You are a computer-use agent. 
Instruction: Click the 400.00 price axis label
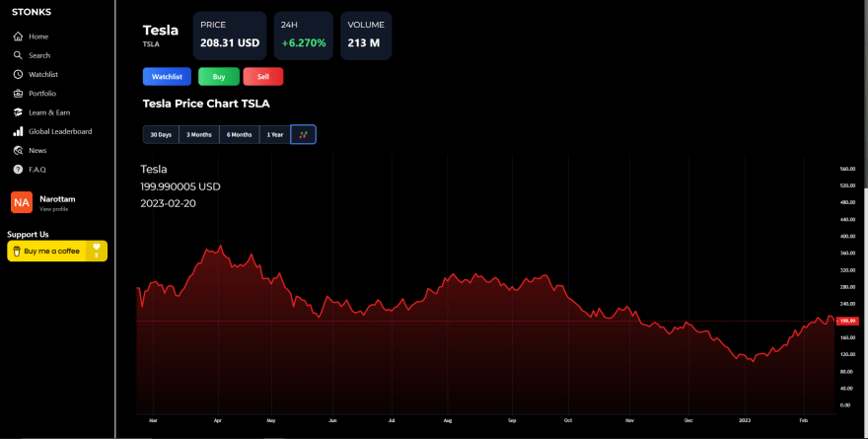click(x=847, y=237)
